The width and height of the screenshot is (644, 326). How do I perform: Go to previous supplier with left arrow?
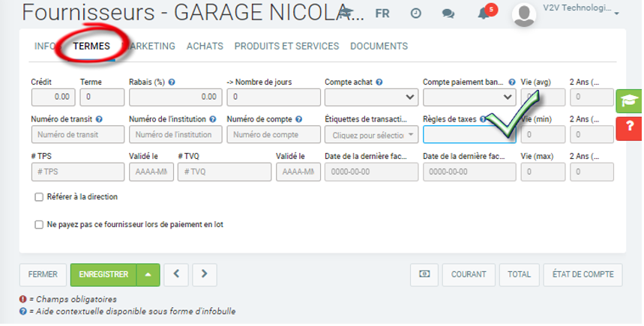176,275
